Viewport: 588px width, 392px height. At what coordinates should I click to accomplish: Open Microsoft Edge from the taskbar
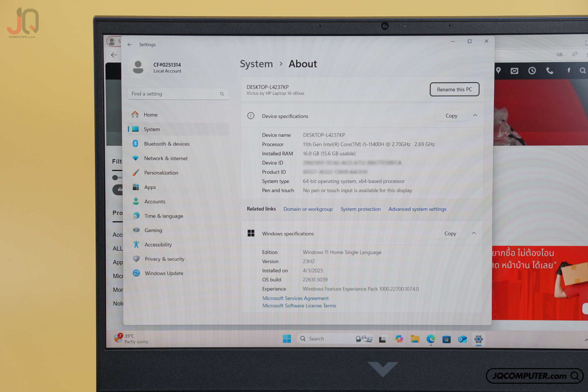[431, 339]
